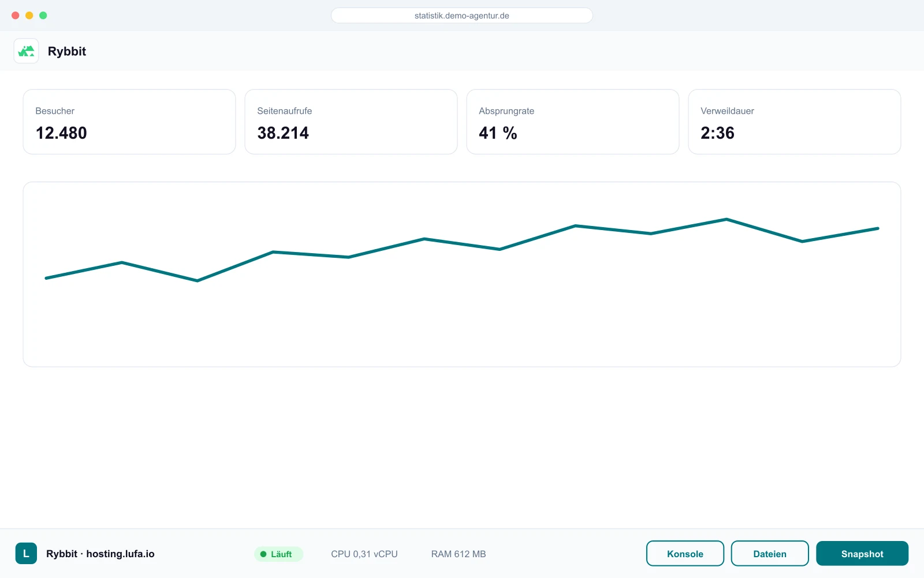Click the red close window button
Image resolution: width=924 pixels, height=578 pixels.
(x=16, y=16)
